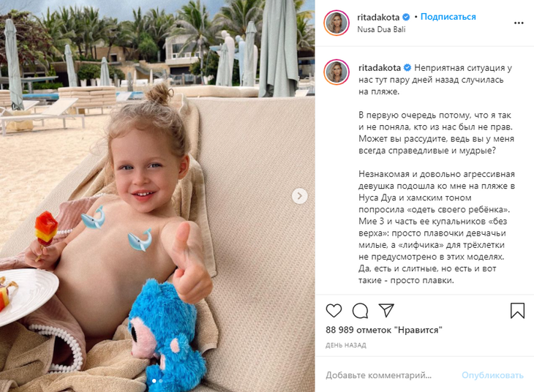View the 88 989 likes count
Screen dimensions: 534x392
(x=384, y=330)
